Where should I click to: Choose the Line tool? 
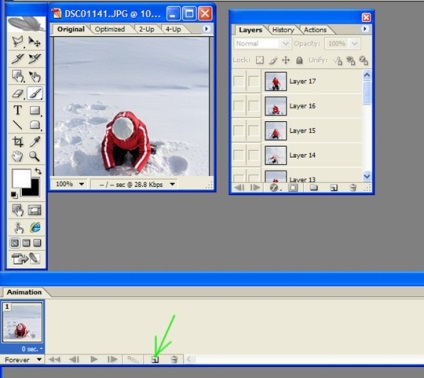coord(18,125)
